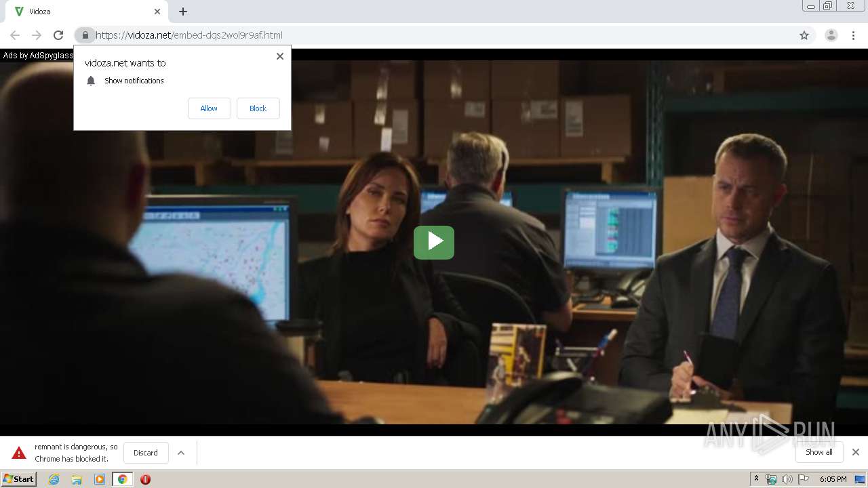Show all downloads
Image resolution: width=868 pixels, height=488 pixels.
(818, 452)
